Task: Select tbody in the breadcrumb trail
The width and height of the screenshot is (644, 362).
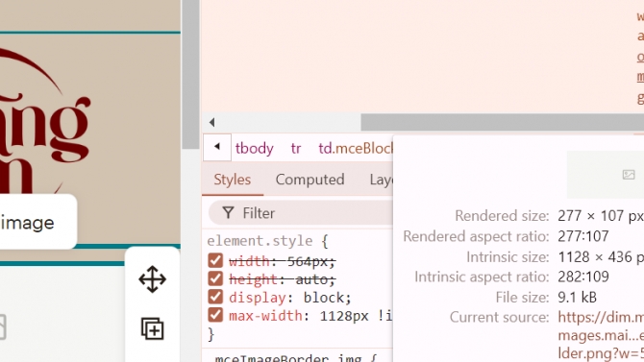Action: pos(254,148)
